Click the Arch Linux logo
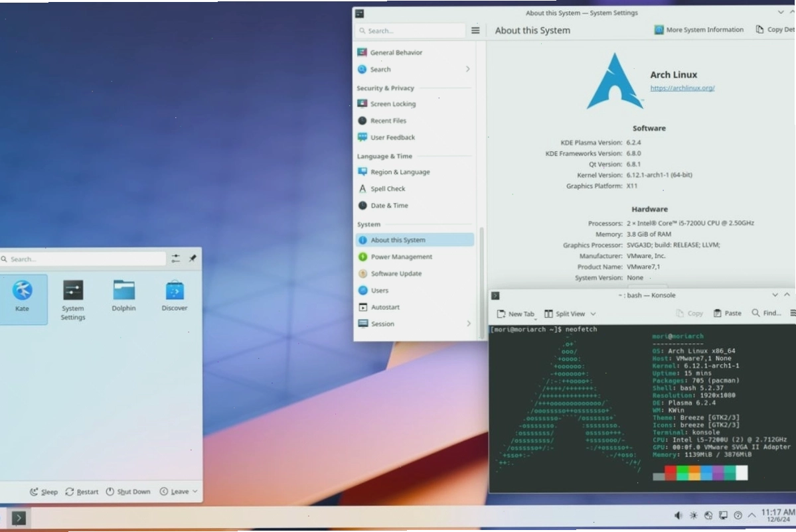This screenshot has width=796, height=532. point(615,81)
